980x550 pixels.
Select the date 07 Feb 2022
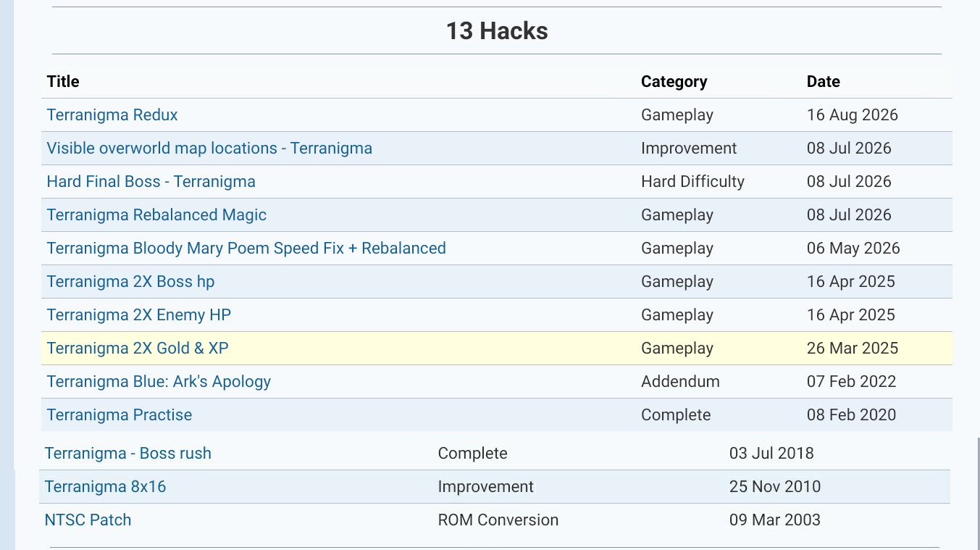click(x=852, y=381)
